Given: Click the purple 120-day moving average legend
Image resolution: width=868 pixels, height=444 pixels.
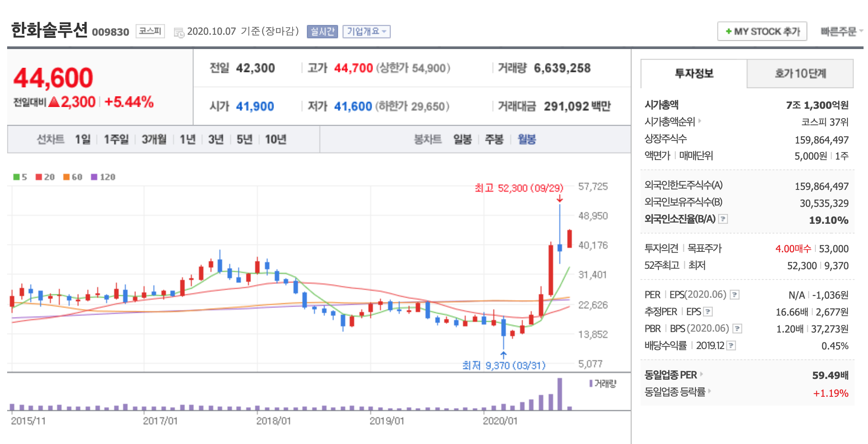Looking at the screenshot, I should pos(103,177).
